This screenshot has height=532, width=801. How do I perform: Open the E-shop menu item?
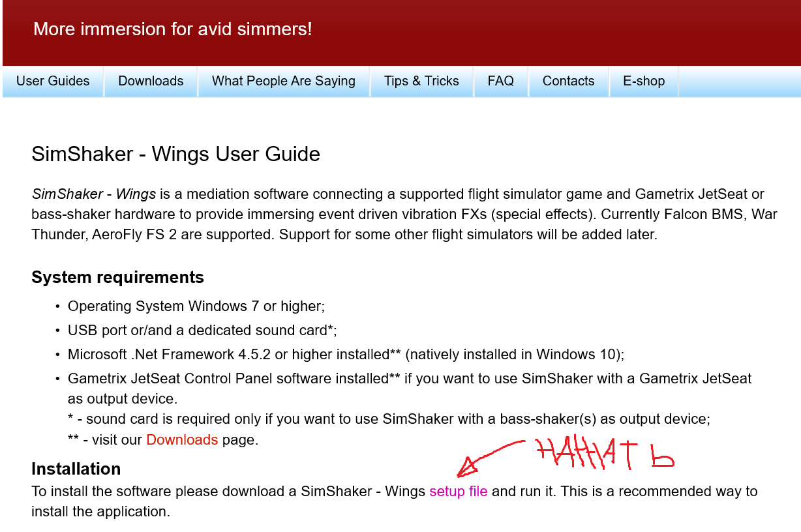point(644,81)
